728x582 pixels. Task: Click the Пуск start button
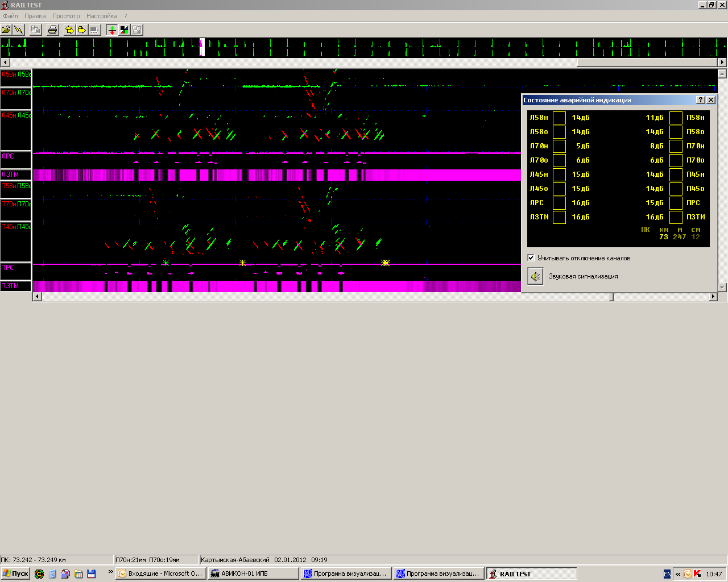(x=15, y=573)
